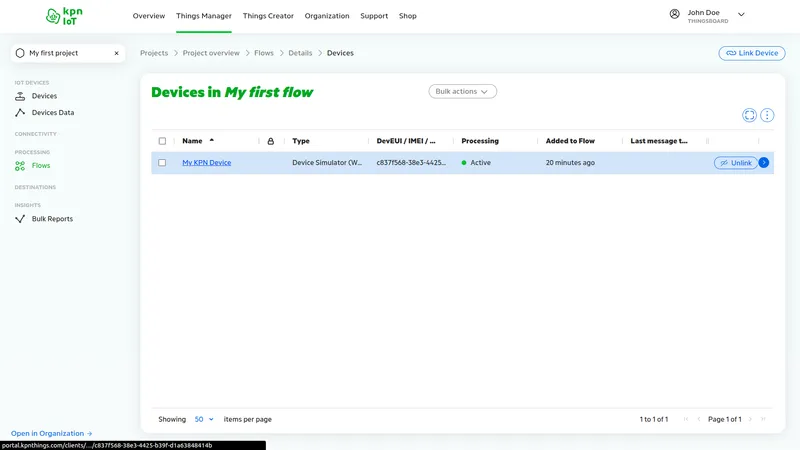The height and width of the screenshot is (450, 800).
Task: Open the Organization menu item
Action: pos(327,16)
